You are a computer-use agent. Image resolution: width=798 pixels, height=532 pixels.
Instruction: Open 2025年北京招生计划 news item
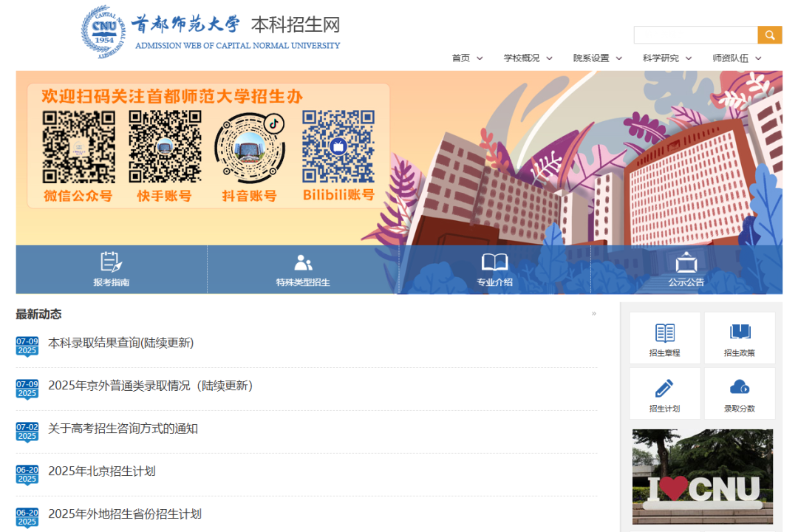[x=101, y=471]
